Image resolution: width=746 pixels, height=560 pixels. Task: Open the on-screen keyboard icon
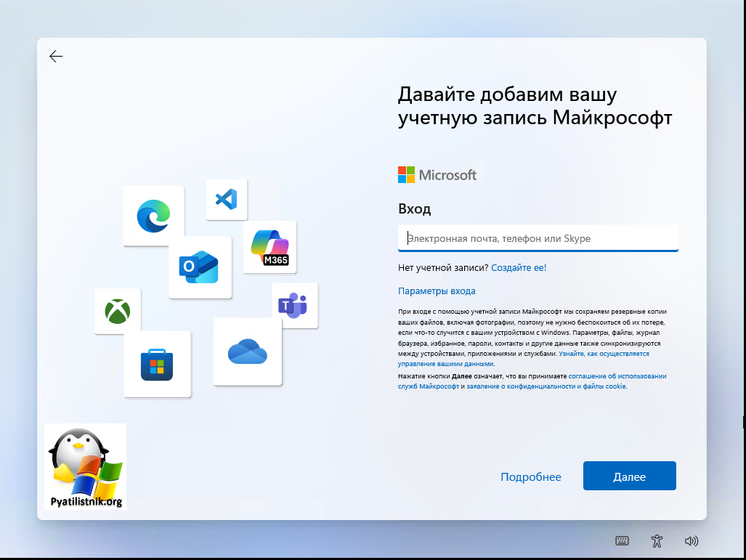coord(622,540)
